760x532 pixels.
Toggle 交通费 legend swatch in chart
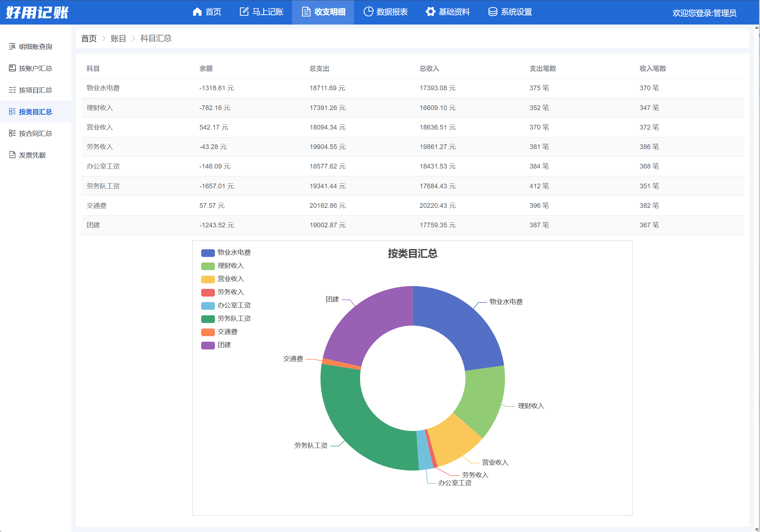208,332
